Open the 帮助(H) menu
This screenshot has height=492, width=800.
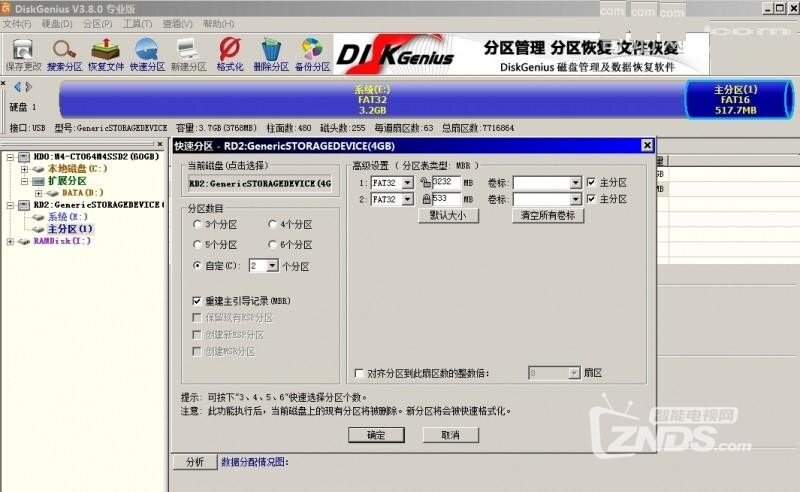(218, 24)
